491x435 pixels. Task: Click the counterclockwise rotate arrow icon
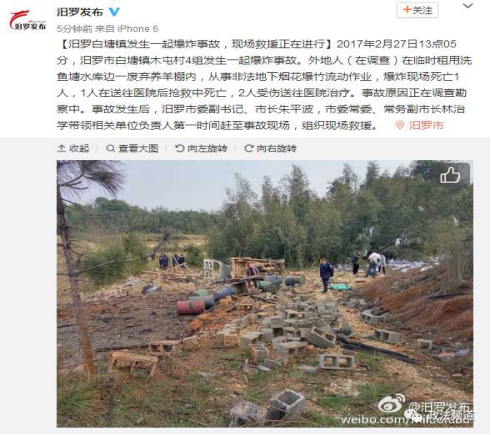coord(180,148)
